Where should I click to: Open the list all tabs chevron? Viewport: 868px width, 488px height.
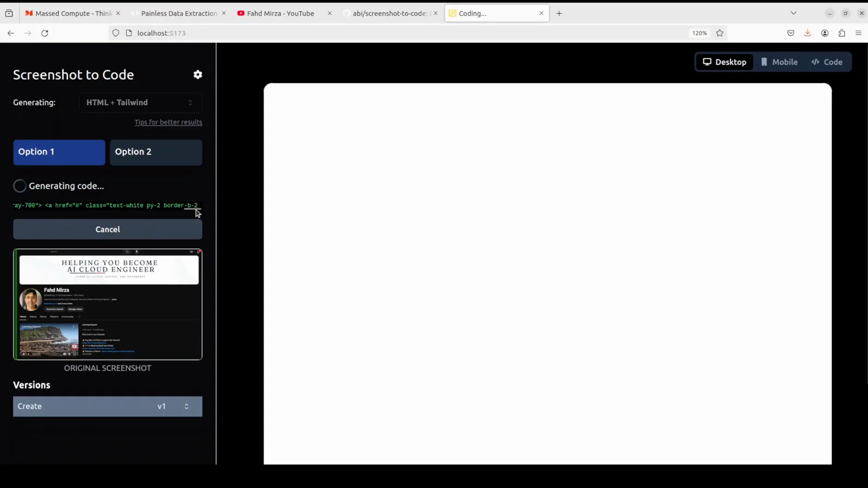[x=793, y=13]
